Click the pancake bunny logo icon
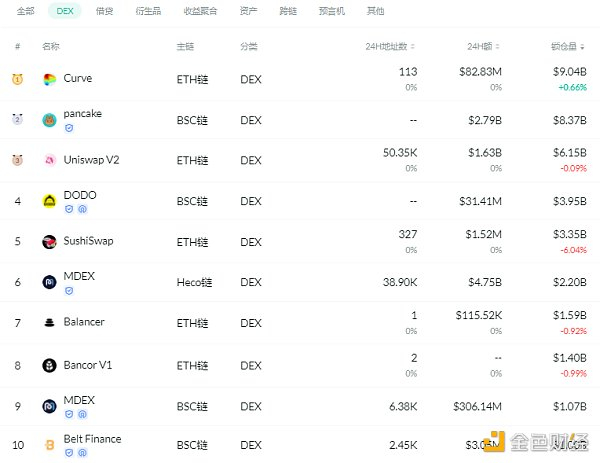The height and width of the screenshot is (463, 600). (x=49, y=120)
